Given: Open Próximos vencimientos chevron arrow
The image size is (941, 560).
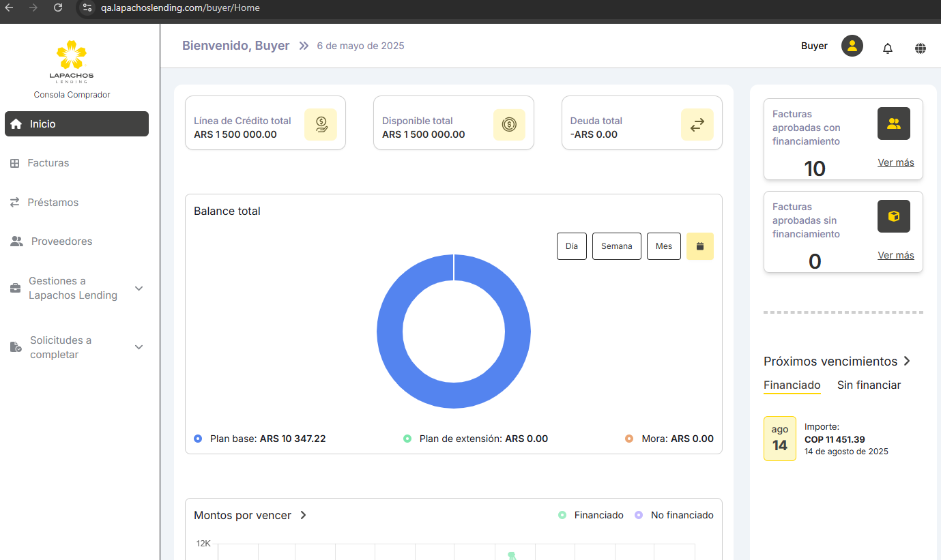Looking at the screenshot, I should [x=907, y=361].
